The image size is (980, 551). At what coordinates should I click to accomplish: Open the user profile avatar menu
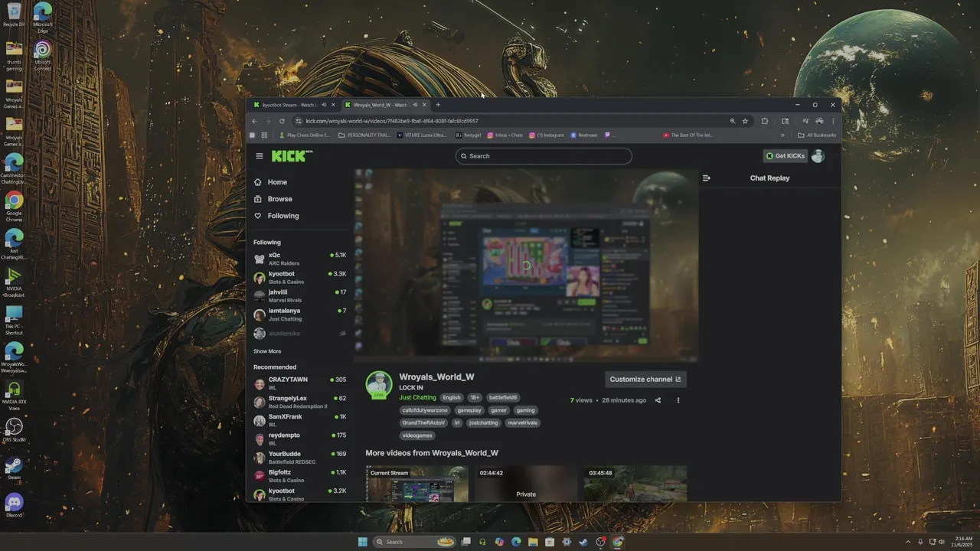coord(818,156)
